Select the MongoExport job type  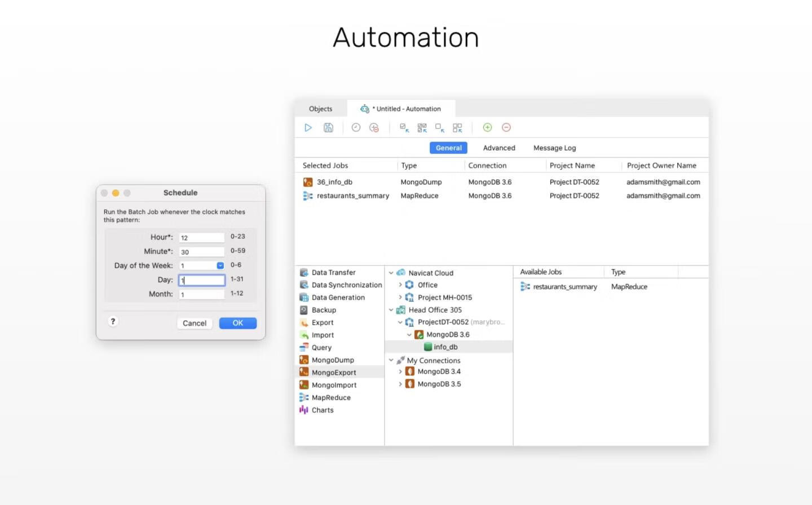point(339,372)
